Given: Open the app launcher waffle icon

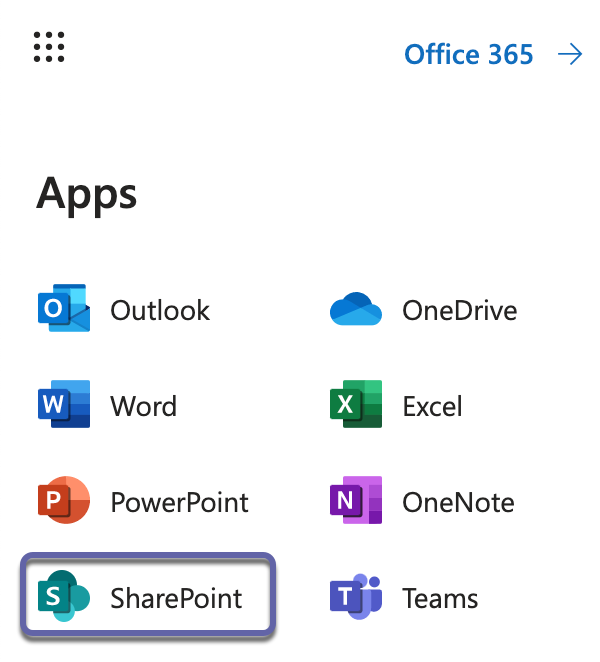Looking at the screenshot, I should pos(49,47).
